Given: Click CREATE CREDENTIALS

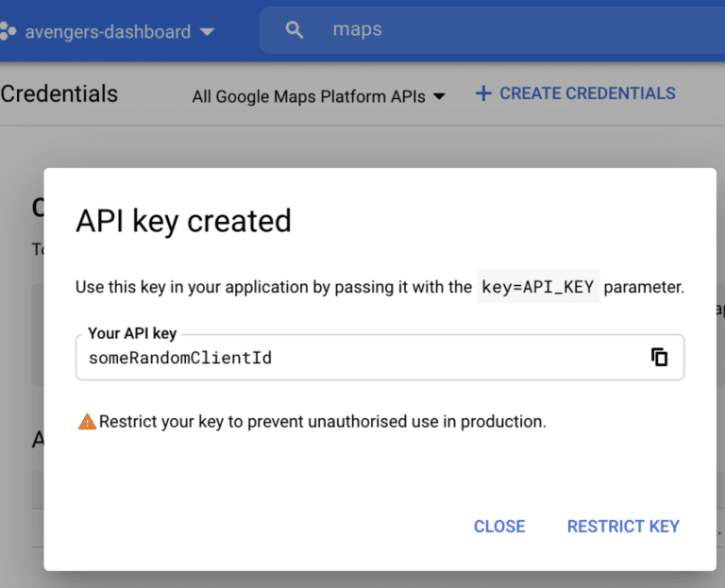Looking at the screenshot, I should pyautogui.click(x=587, y=93).
